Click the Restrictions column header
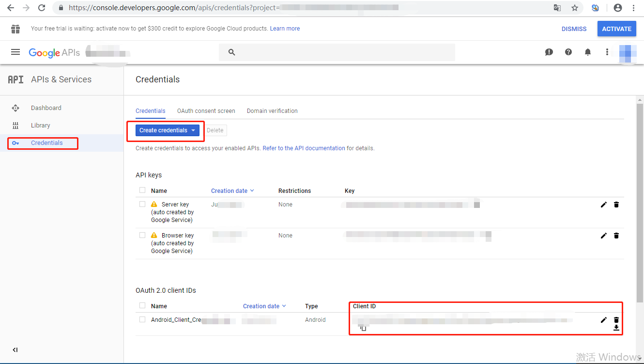 click(295, 191)
